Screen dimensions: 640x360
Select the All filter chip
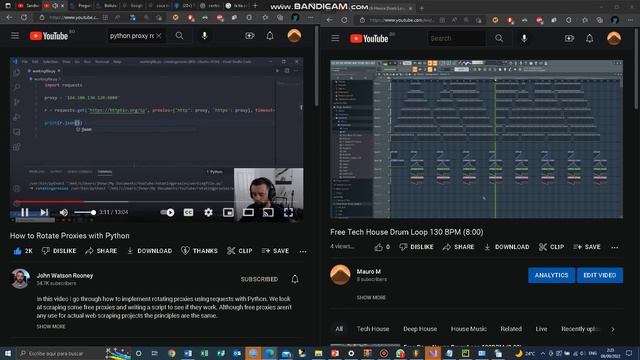(x=339, y=329)
